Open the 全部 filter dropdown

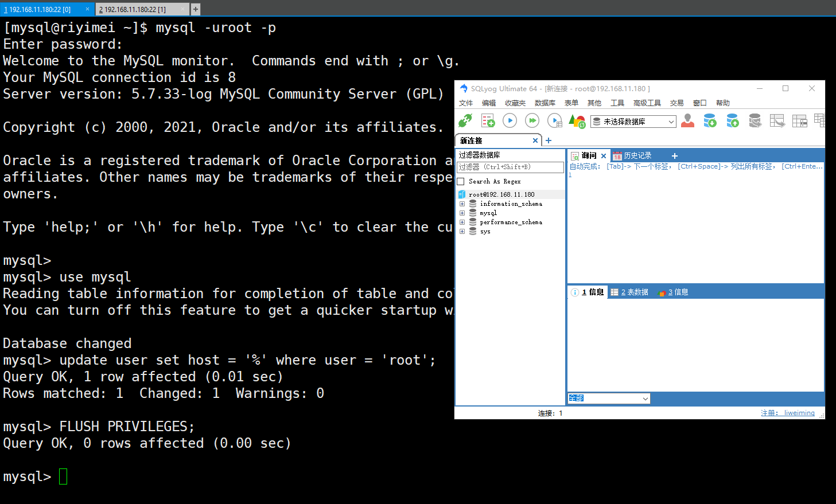tap(609, 398)
